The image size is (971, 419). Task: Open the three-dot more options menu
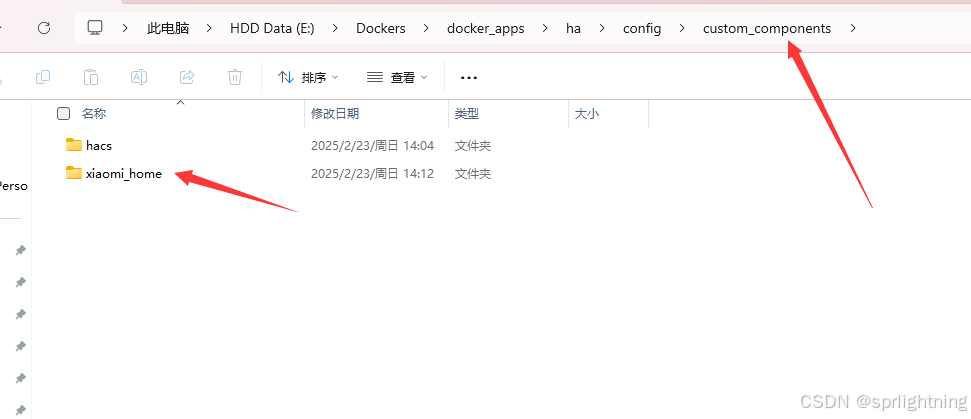[469, 78]
